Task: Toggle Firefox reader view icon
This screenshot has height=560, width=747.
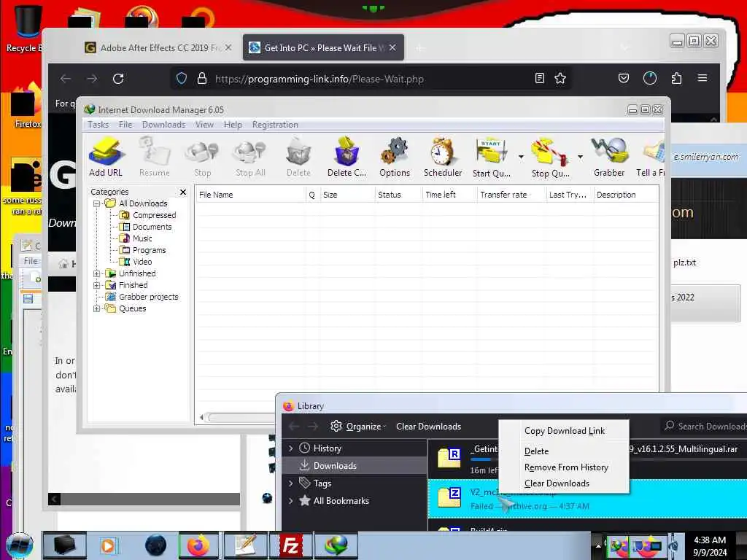Action: click(540, 78)
